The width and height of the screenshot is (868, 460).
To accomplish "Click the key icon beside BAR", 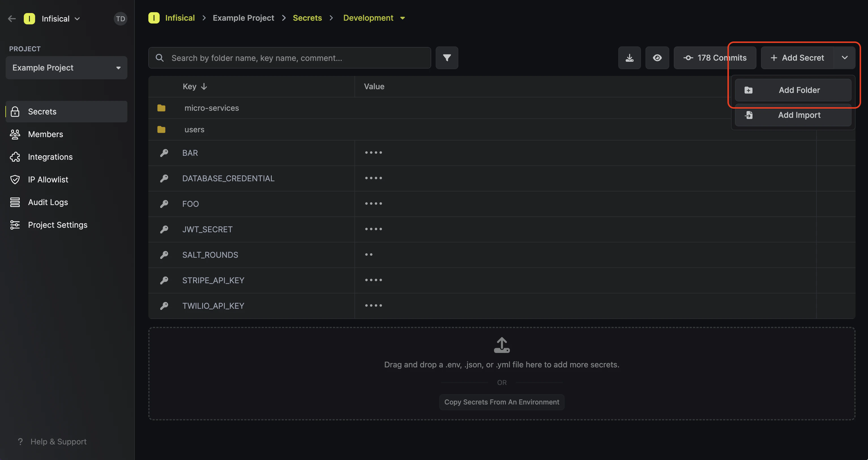I will point(164,153).
